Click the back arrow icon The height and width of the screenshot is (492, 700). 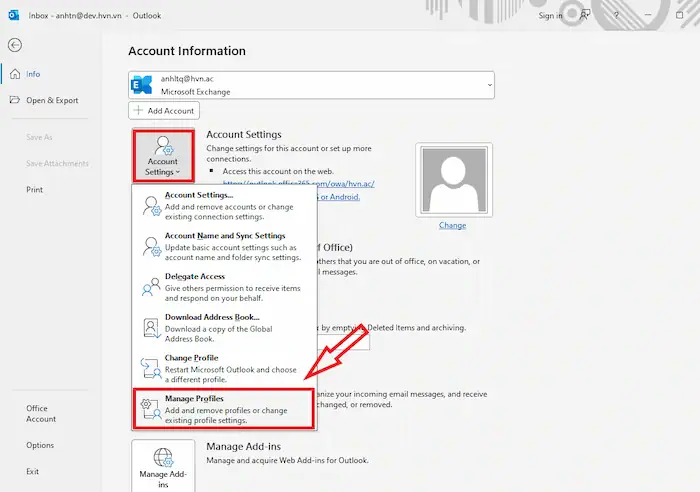point(15,45)
